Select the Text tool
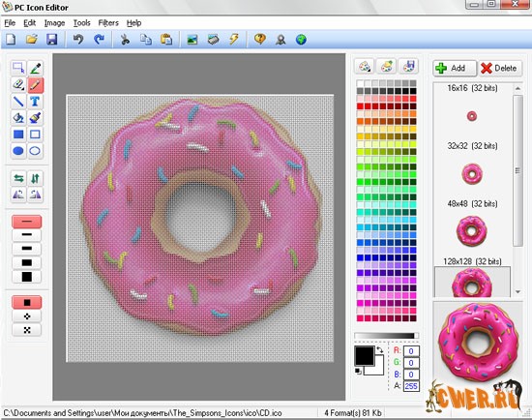532x420 pixels. point(35,102)
